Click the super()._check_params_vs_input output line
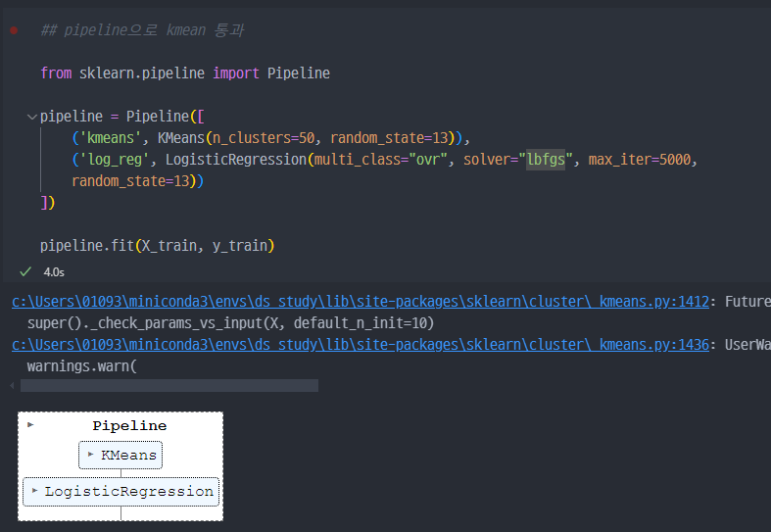 tap(230, 323)
